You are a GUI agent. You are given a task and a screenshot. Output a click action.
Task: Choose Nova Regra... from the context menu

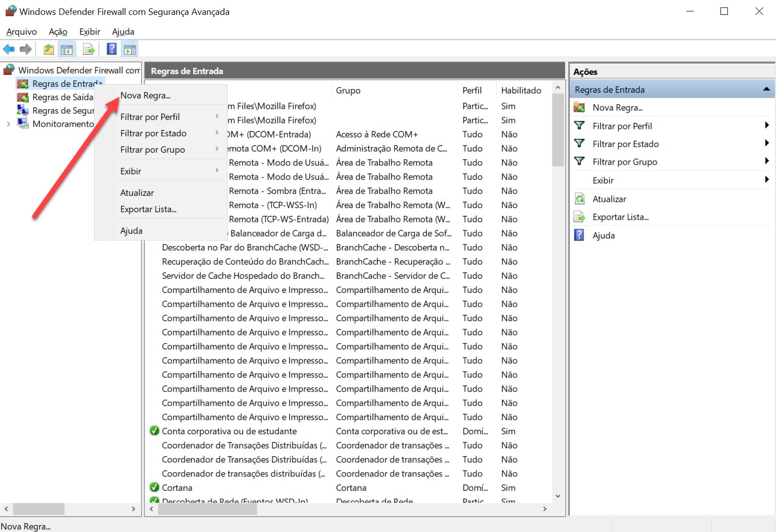145,95
